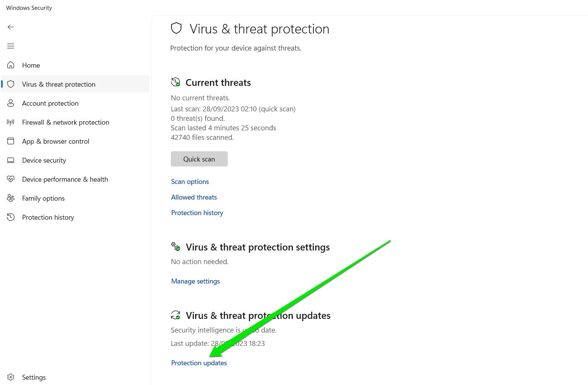Click the Device security laptop icon

point(11,160)
